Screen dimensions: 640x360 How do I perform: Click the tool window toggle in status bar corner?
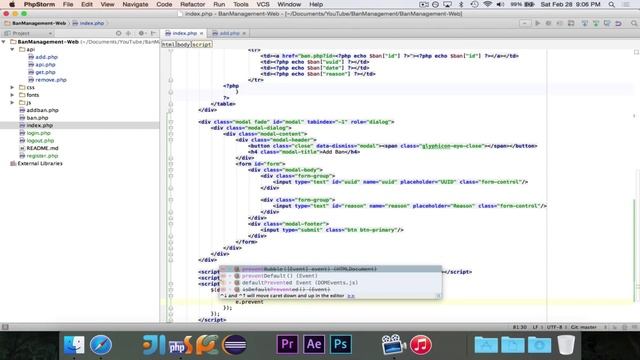(5, 327)
